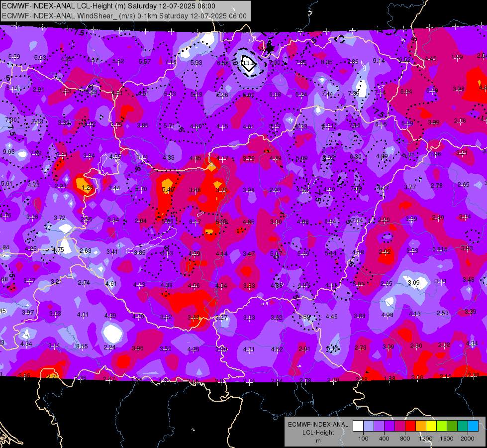Select the magenta legend swatch left of 800

tap(400, 426)
